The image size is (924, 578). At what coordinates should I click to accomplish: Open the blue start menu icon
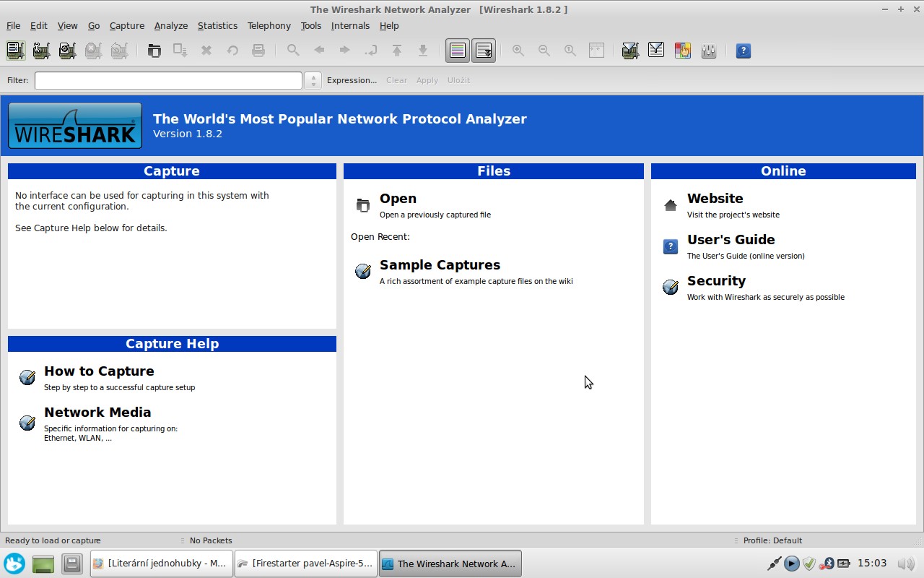tap(14, 564)
